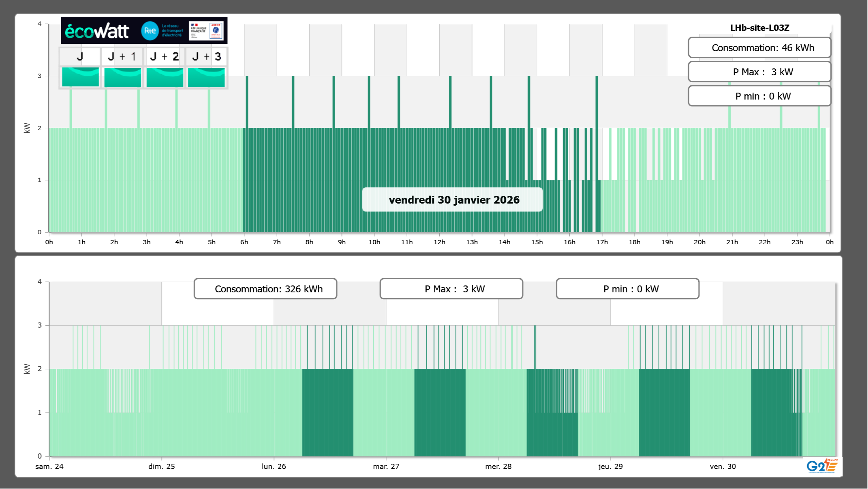Viewport: 868px width, 489px height.
Task: Click the green signal under J + 3
Action: [x=206, y=77]
